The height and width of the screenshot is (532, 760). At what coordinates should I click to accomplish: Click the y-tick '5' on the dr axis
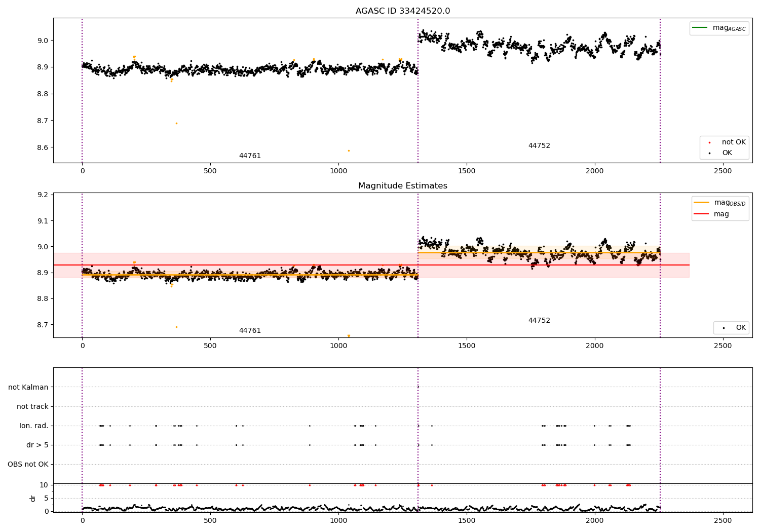[47, 498]
